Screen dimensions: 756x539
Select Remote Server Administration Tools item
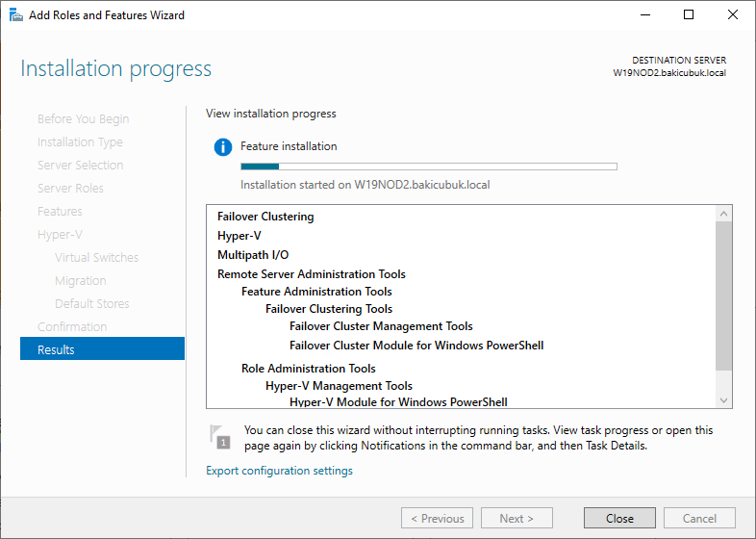click(312, 274)
